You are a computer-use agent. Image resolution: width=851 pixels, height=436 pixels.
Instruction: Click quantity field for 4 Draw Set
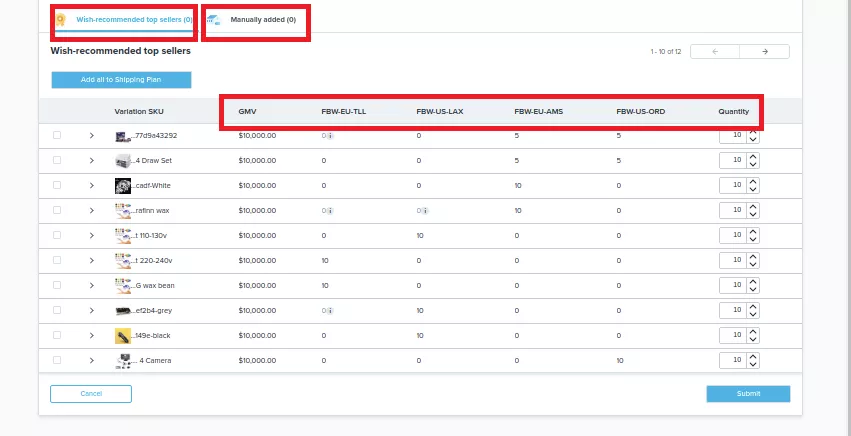[x=733, y=160]
